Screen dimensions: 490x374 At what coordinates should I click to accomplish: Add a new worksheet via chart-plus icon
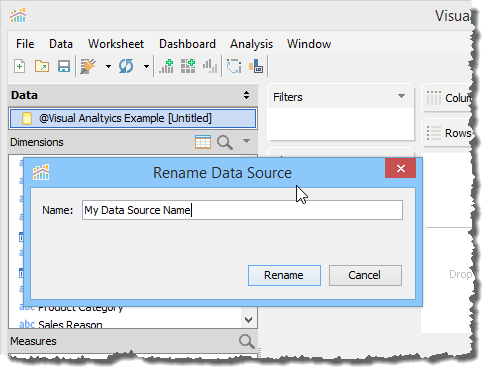166,66
